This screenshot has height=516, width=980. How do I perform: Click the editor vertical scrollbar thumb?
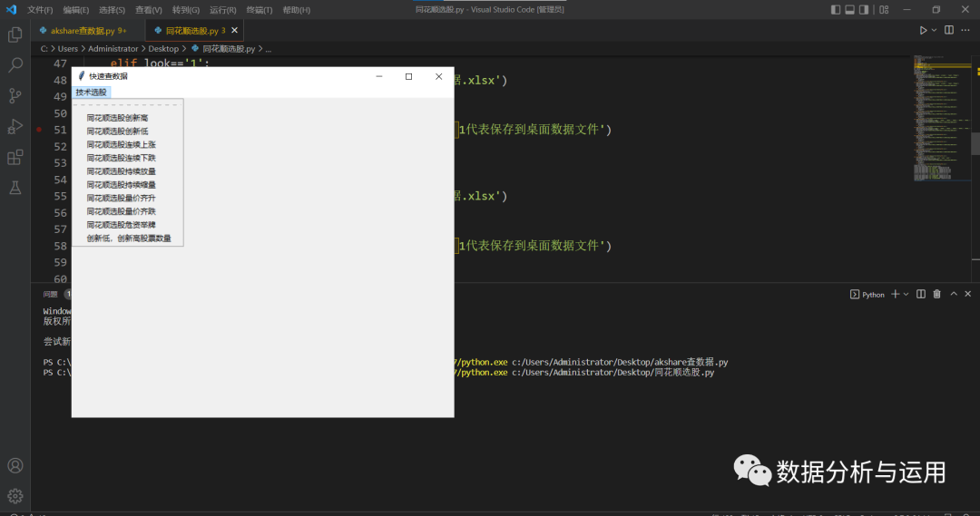[975, 143]
